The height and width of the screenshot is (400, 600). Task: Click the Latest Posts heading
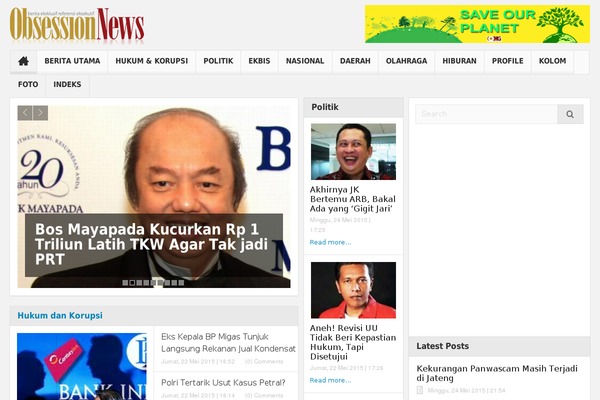(x=442, y=346)
